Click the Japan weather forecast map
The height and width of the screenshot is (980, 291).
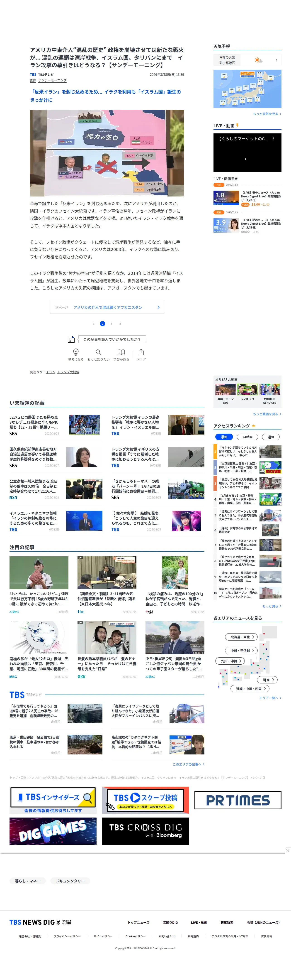[x=247, y=89]
